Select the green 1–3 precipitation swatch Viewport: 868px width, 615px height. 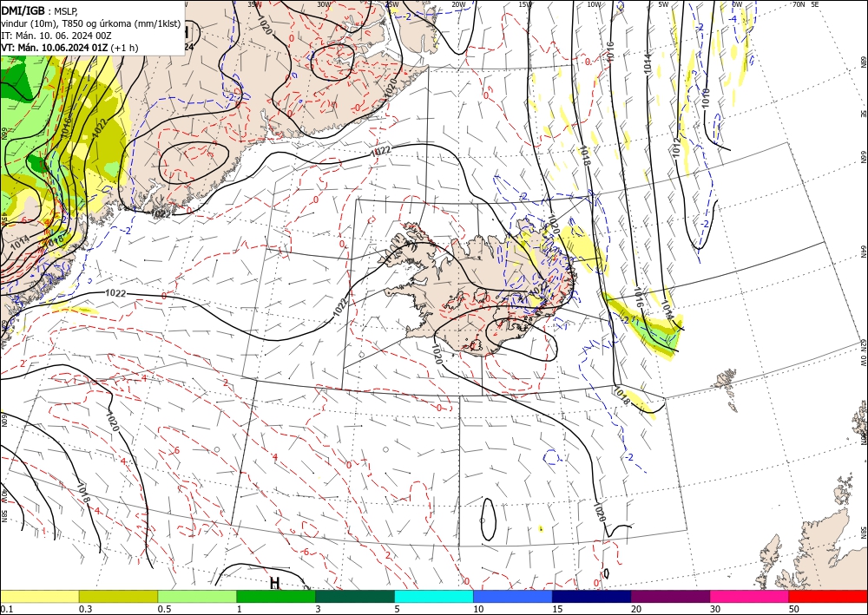click(276, 596)
